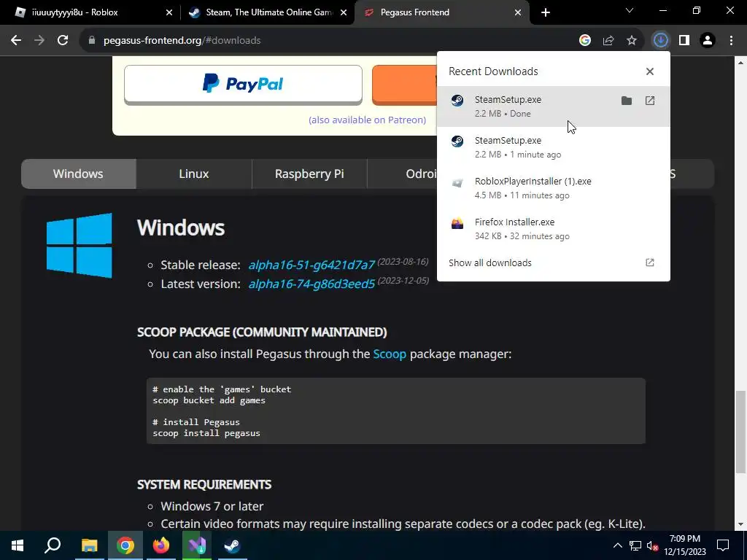The height and width of the screenshot is (560, 747).
Task: Select the Raspberry Pi platform tab
Action: point(309,174)
